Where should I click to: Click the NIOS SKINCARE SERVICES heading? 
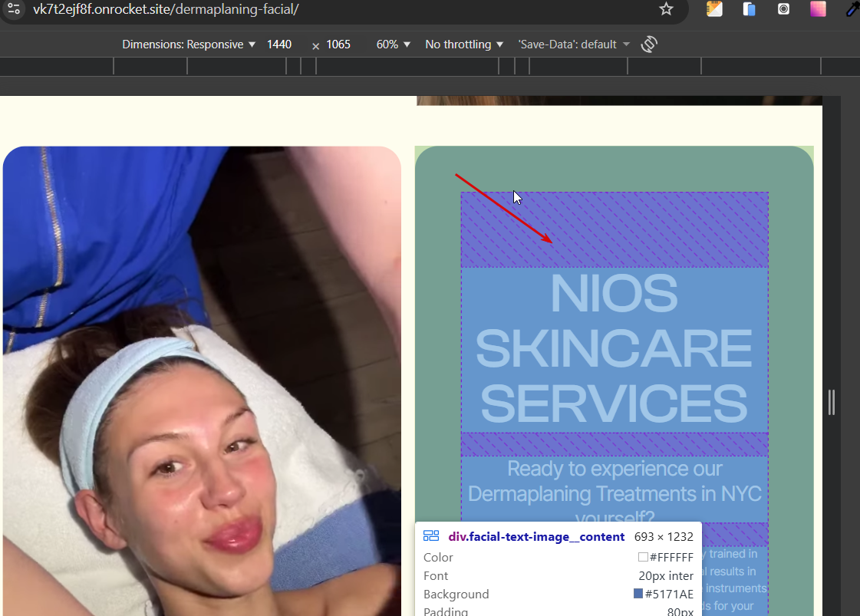pyautogui.click(x=614, y=348)
